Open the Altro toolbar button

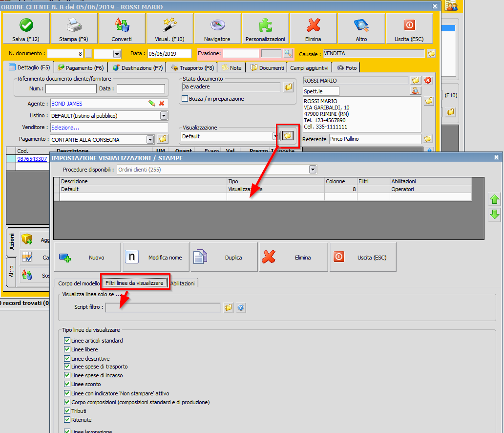[361, 29]
